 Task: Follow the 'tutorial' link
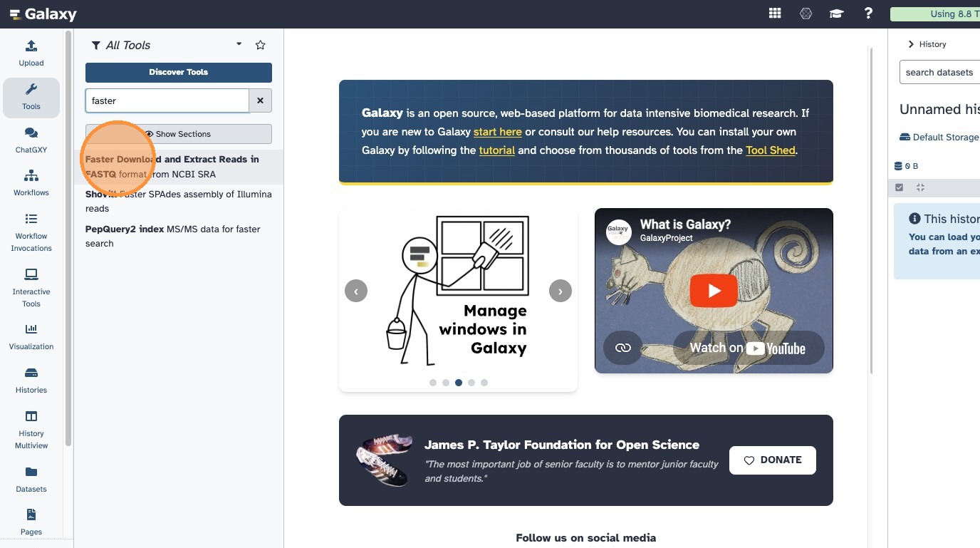click(497, 150)
